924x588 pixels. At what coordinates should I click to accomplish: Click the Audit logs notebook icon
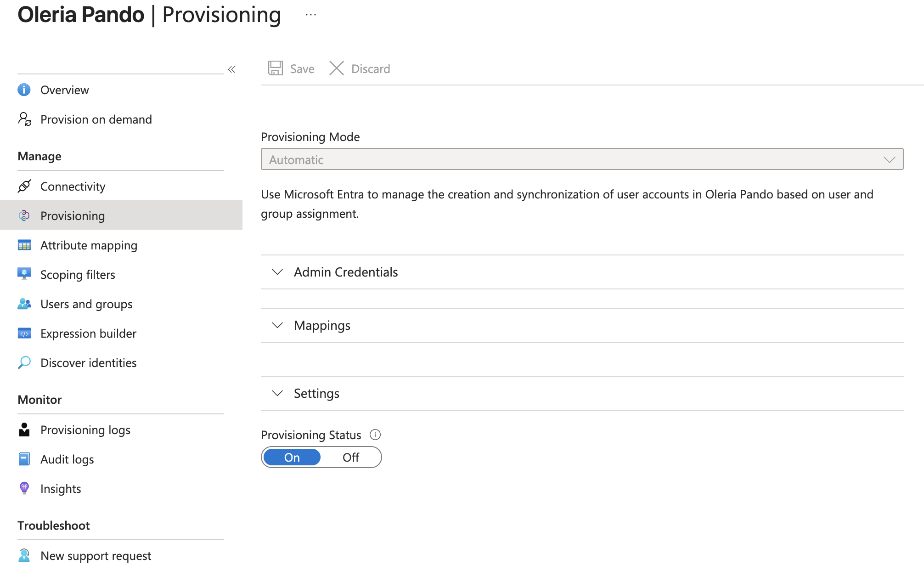24,459
